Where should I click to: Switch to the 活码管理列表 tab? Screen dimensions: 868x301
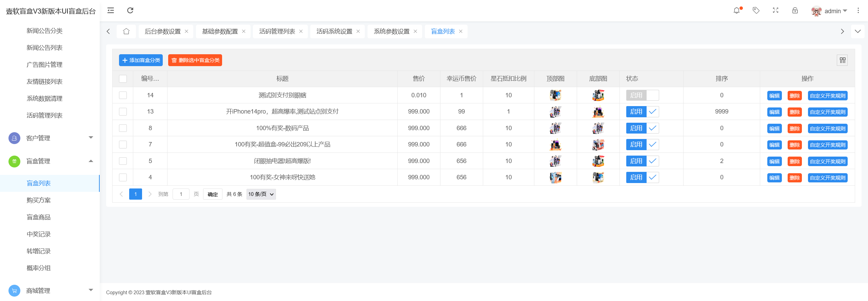point(277,32)
